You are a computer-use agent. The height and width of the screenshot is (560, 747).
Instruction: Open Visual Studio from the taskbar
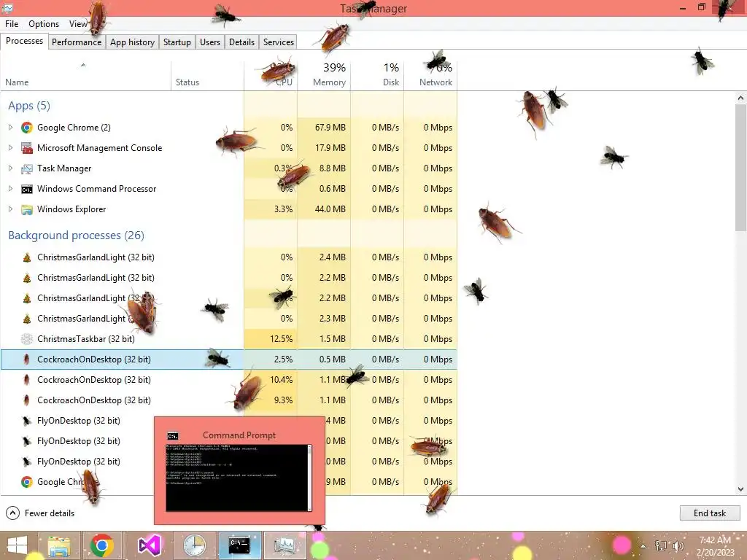pyautogui.click(x=149, y=545)
